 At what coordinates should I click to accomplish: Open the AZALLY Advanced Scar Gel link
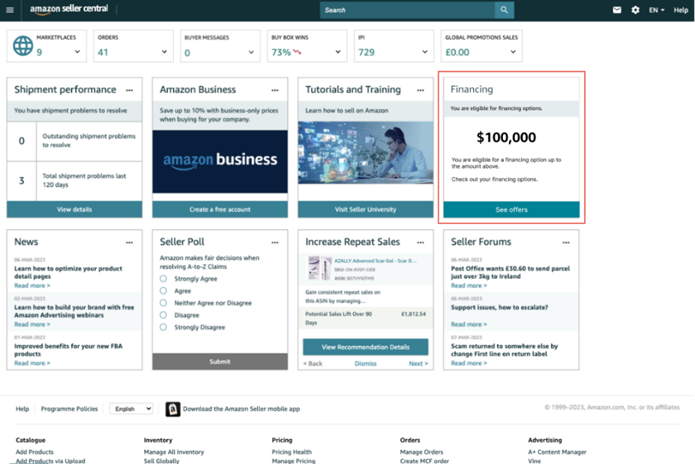pos(375,261)
